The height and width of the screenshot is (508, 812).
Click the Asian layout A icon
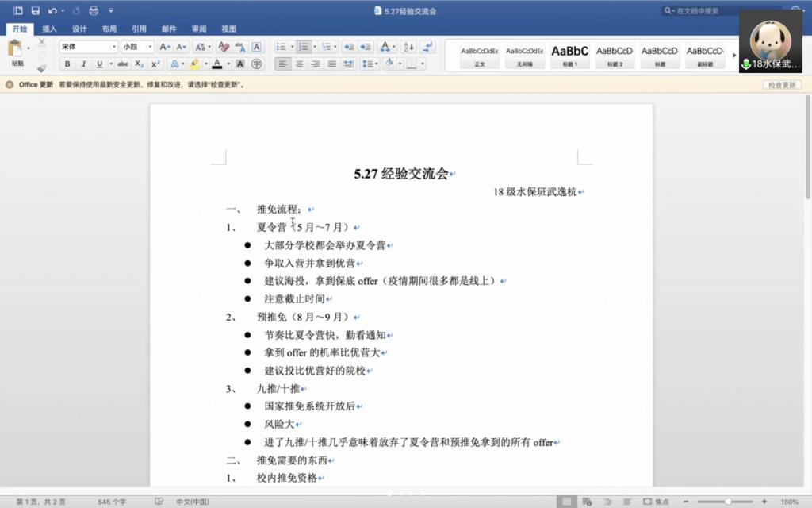385,47
